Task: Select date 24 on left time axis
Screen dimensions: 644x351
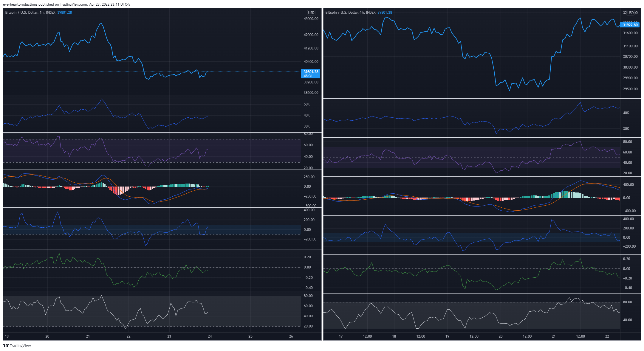Action: 210,336
